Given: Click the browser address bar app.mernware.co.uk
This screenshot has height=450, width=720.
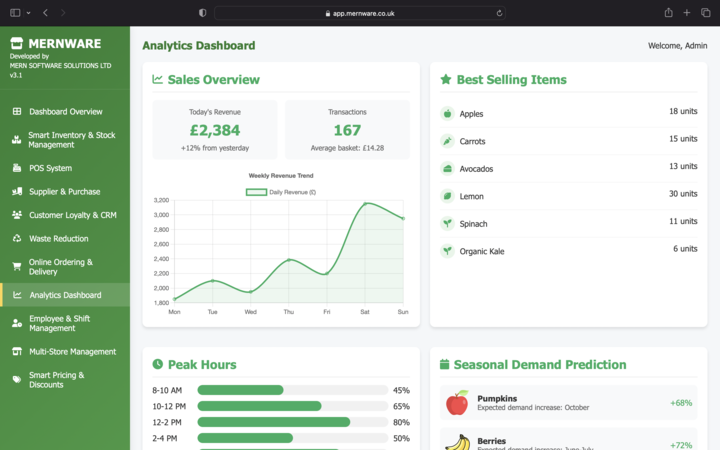Looking at the screenshot, I should click(360, 13).
